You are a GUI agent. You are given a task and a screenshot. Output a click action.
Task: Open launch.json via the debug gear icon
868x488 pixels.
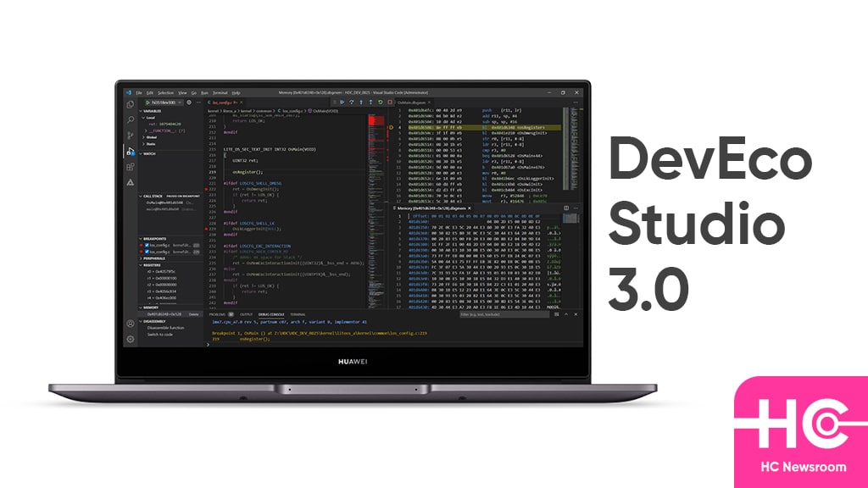pos(189,103)
